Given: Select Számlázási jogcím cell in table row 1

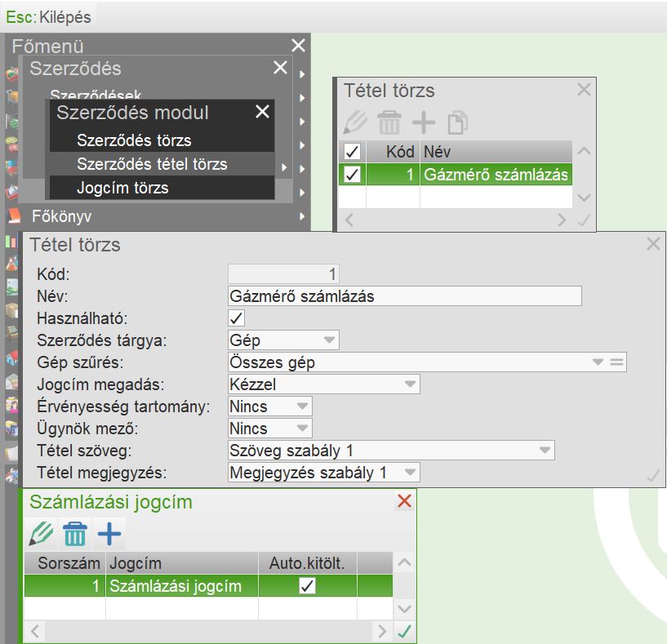Looking at the screenshot, I should 182,586.
